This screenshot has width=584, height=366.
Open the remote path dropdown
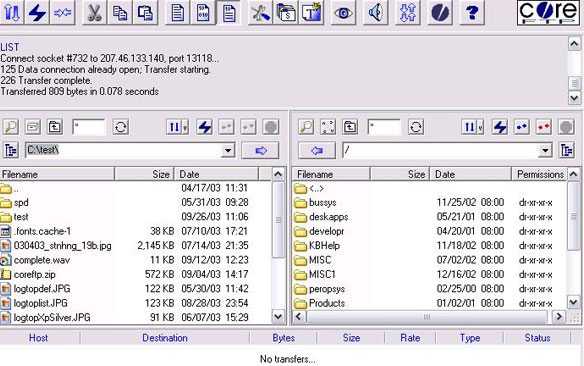[x=545, y=150]
